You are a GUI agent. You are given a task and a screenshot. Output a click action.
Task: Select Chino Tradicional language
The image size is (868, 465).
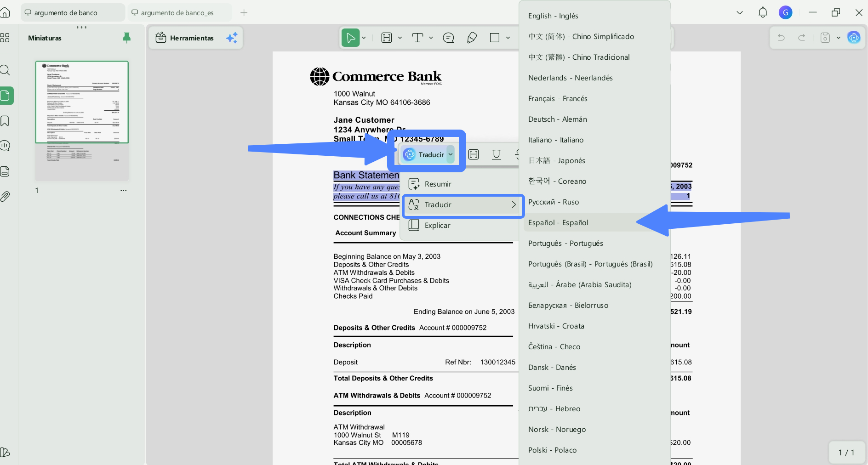click(x=594, y=57)
